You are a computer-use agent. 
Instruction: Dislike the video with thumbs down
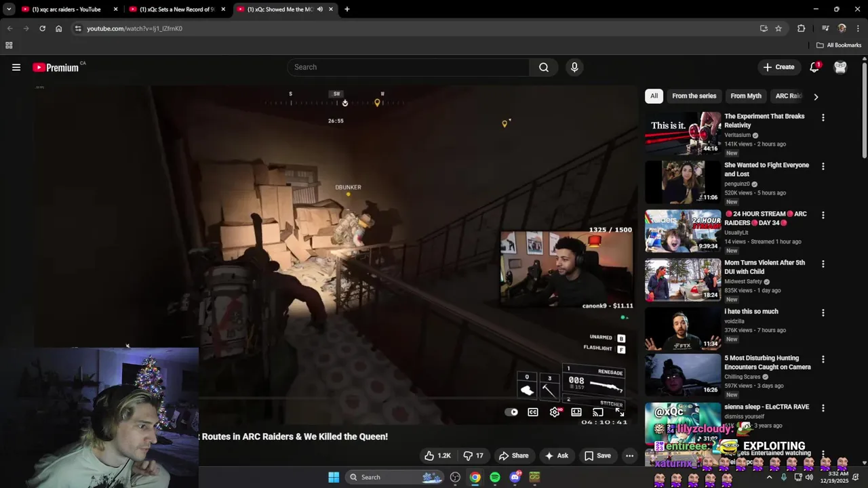pyautogui.click(x=473, y=455)
